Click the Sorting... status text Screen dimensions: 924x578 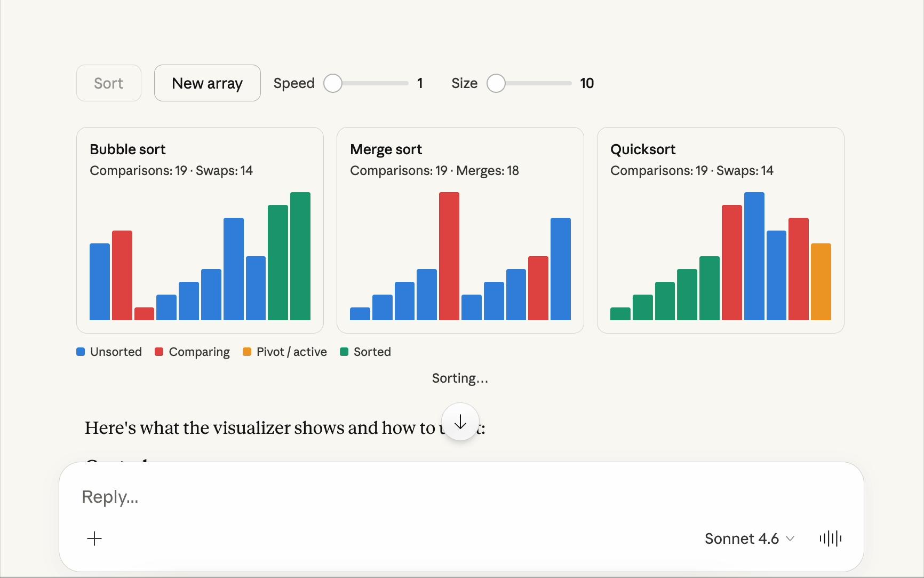click(x=460, y=378)
